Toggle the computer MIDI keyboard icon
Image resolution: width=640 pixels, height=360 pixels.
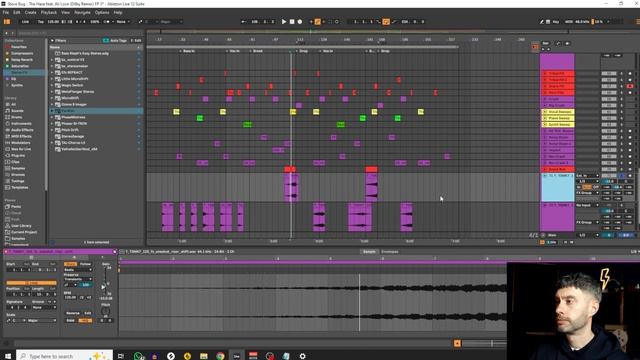point(548,22)
